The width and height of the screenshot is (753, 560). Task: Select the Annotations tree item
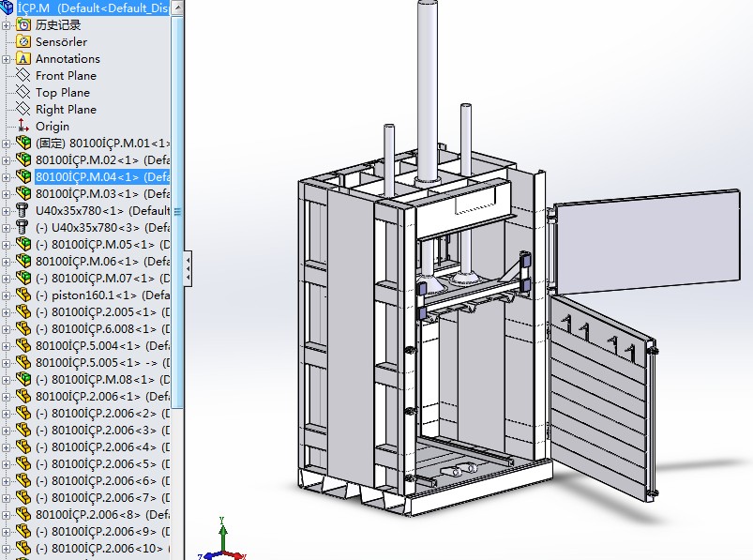[x=68, y=58]
